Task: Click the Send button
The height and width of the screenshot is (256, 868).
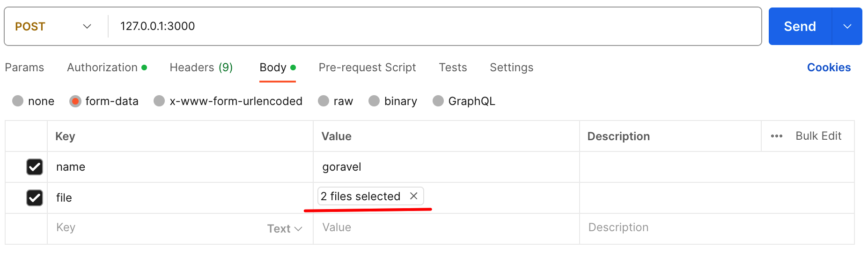Action: click(800, 26)
